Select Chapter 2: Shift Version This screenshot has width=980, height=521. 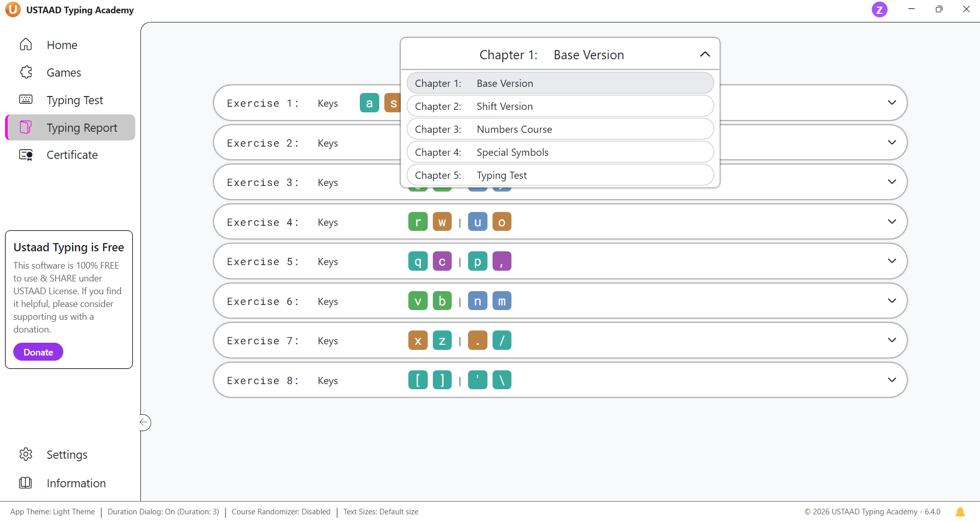(x=560, y=106)
